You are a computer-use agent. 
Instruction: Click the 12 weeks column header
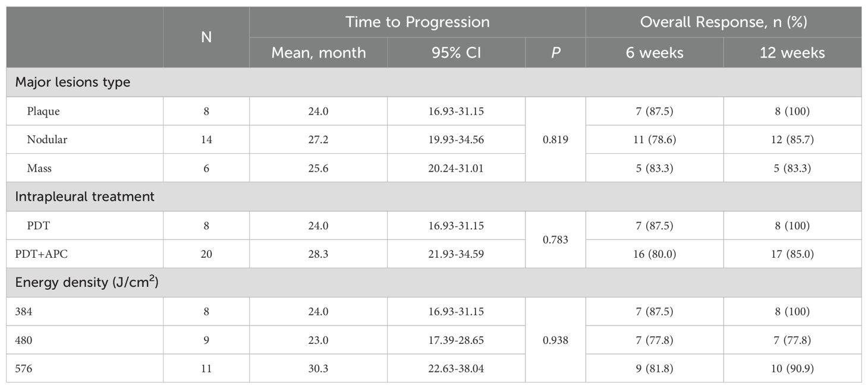(792, 53)
